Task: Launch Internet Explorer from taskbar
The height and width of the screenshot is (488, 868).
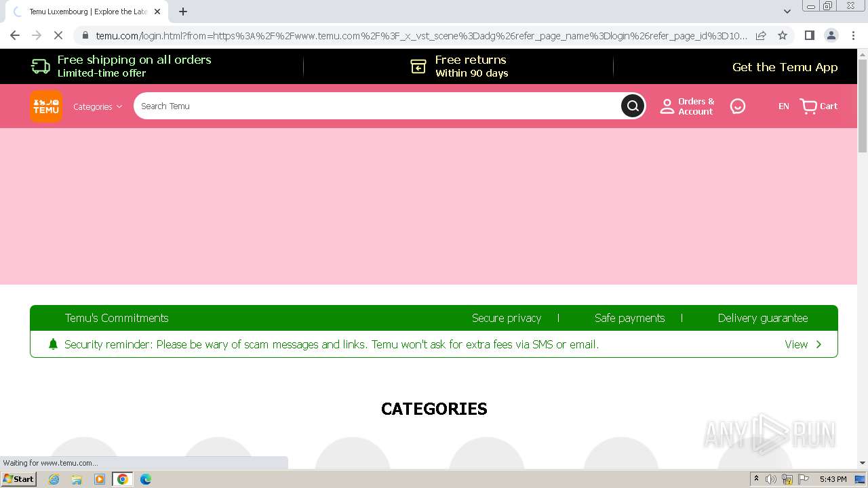Action: tap(54, 479)
